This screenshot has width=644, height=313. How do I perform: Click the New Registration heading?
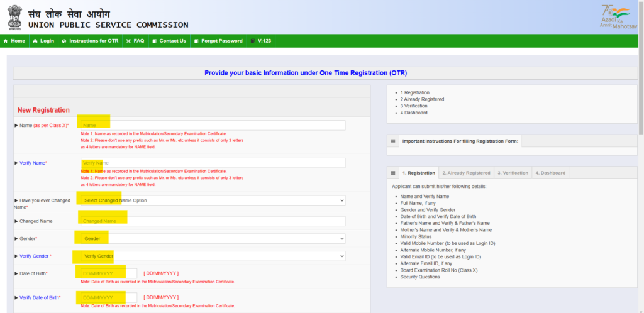pyautogui.click(x=43, y=111)
